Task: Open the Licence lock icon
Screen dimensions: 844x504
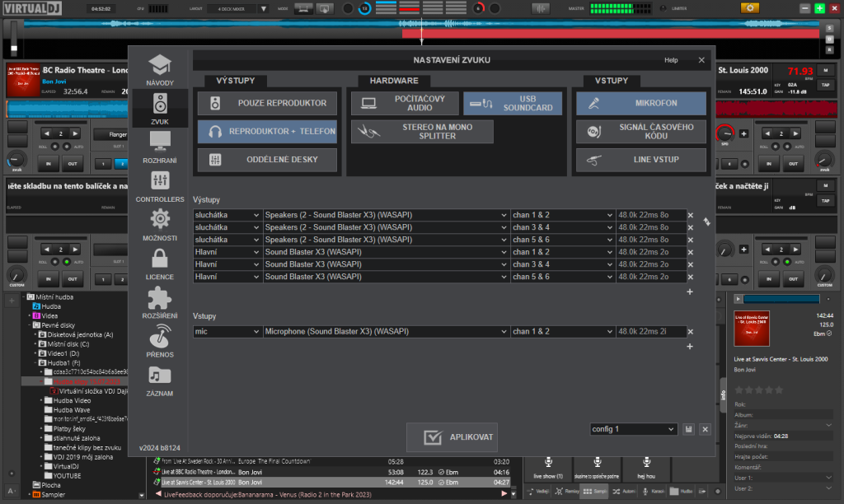Action: (160, 263)
